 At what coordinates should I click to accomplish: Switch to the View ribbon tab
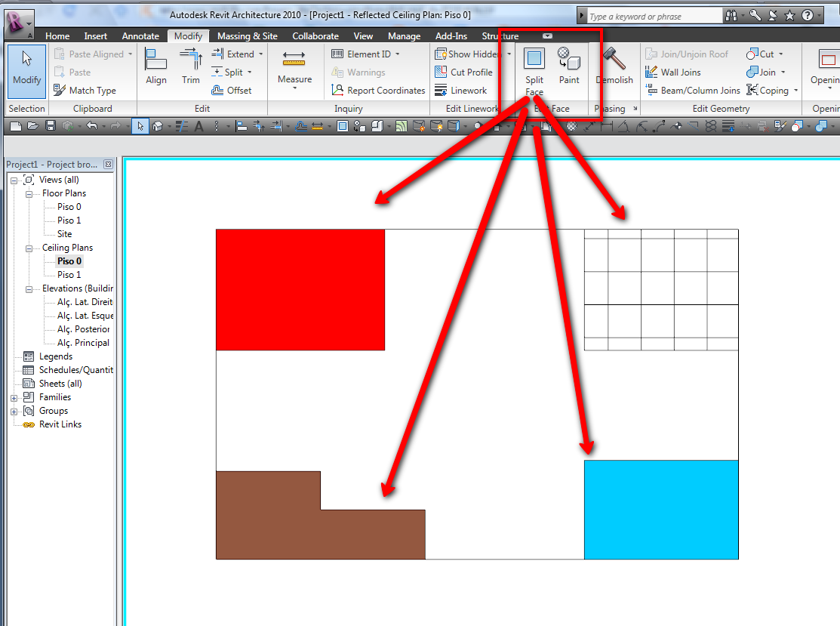click(x=363, y=36)
